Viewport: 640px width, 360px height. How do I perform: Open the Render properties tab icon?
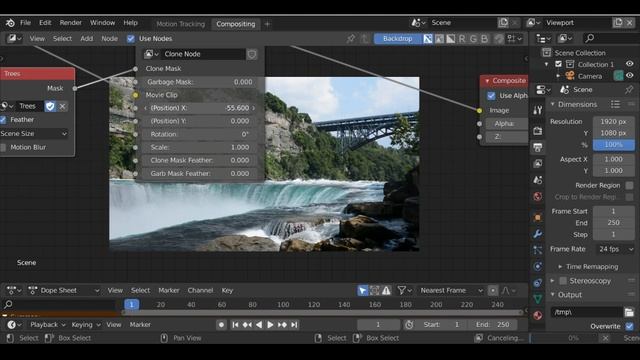(538, 131)
